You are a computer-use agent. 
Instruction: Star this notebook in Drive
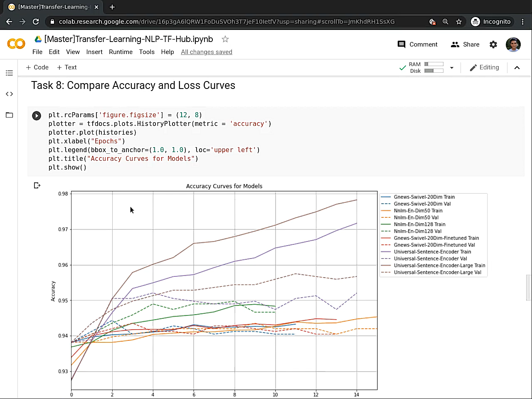pos(225,39)
